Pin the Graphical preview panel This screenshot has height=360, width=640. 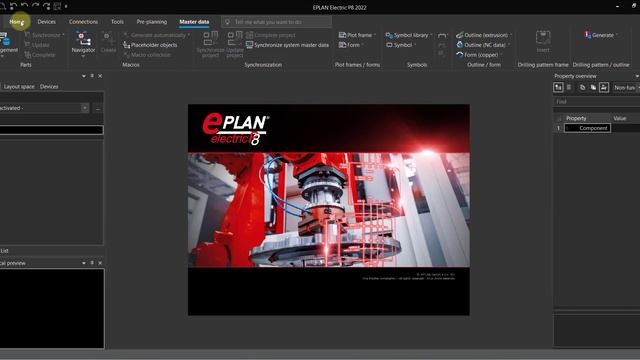(92, 263)
